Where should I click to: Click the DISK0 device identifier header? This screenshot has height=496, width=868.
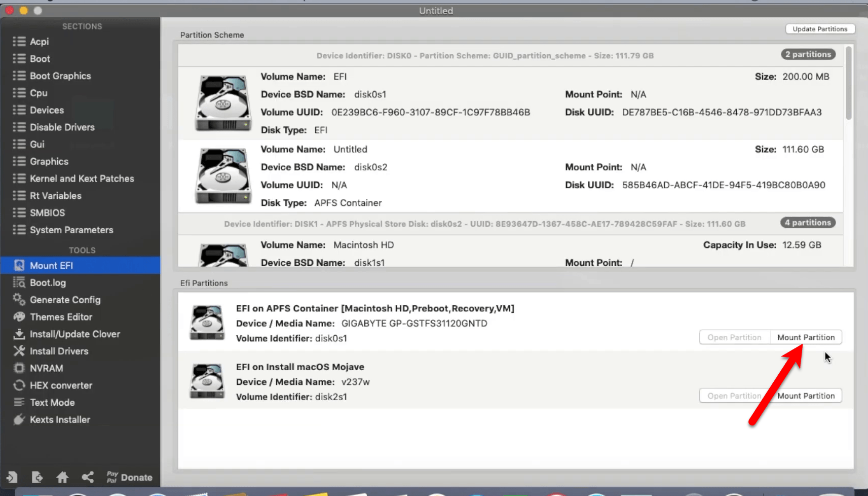coord(485,56)
